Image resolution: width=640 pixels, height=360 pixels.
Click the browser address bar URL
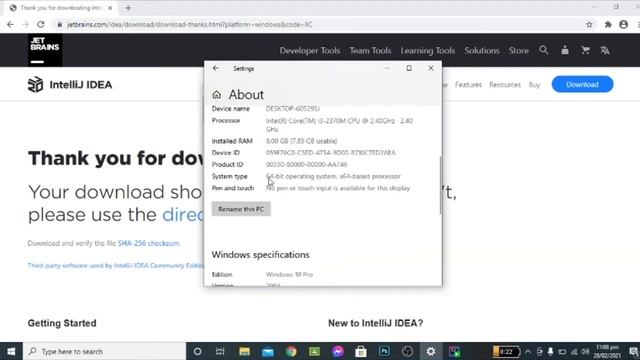pos(190,24)
